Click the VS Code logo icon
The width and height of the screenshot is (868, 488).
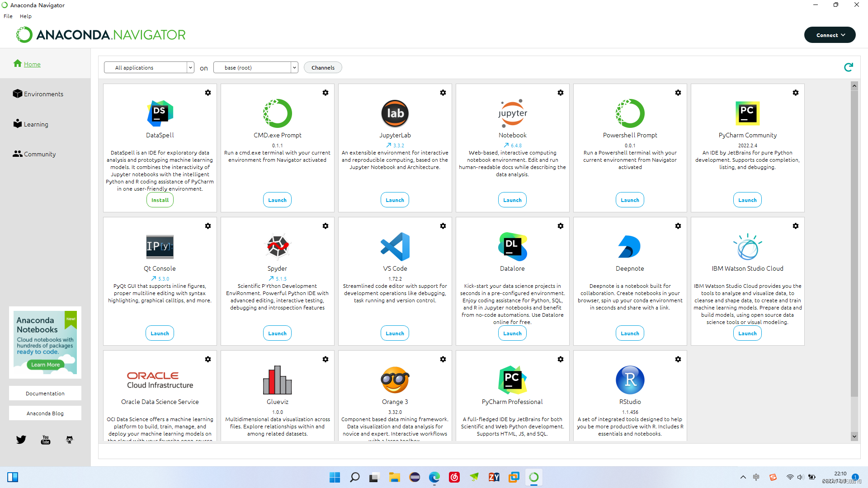point(395,247)
